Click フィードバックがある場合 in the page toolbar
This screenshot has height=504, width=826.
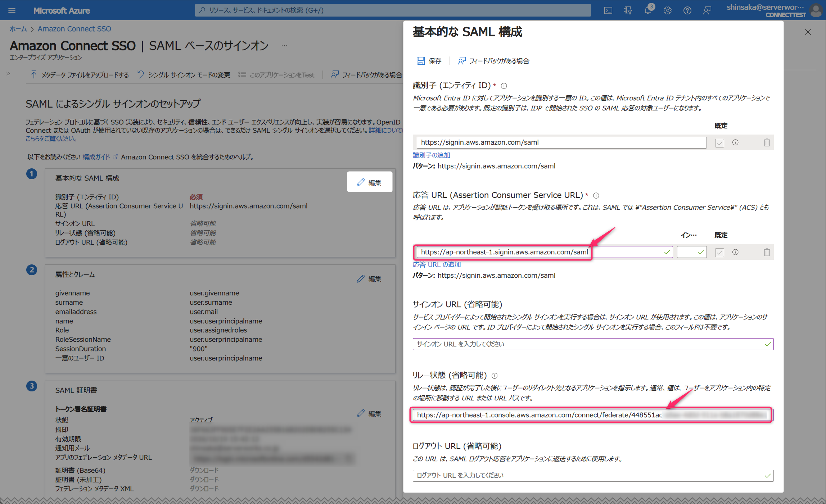coord(366,75)
